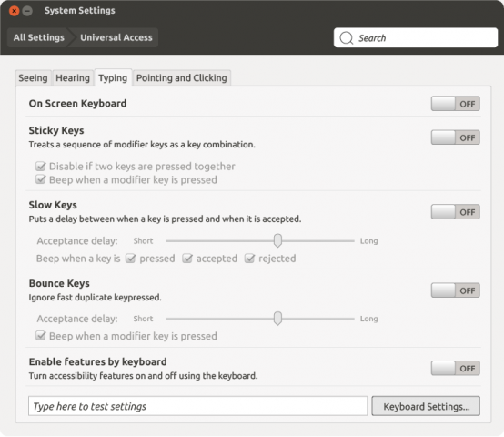The height and width of the screenshot is (437, 504).
Task: Toggle beep when key is rejected checkbox
Action: click(250, 259)
